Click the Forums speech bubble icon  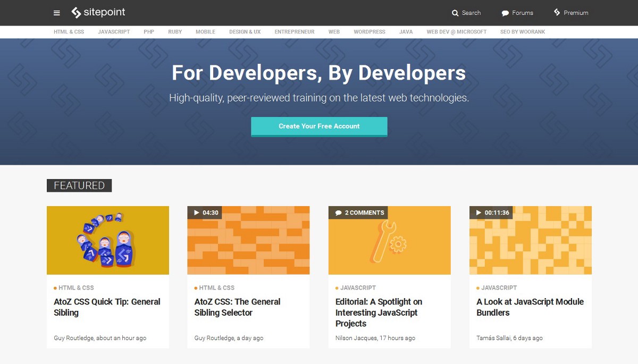tap(505, 13)
